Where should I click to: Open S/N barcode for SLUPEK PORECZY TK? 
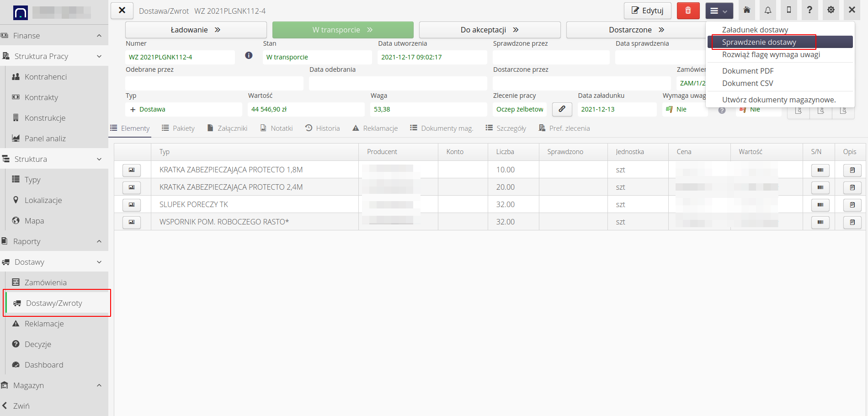pyautogui.click(x=820, y=205)
